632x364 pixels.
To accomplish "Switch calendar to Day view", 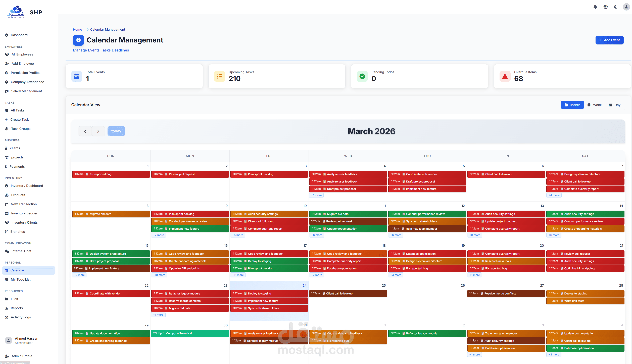I will pos(614,105).
